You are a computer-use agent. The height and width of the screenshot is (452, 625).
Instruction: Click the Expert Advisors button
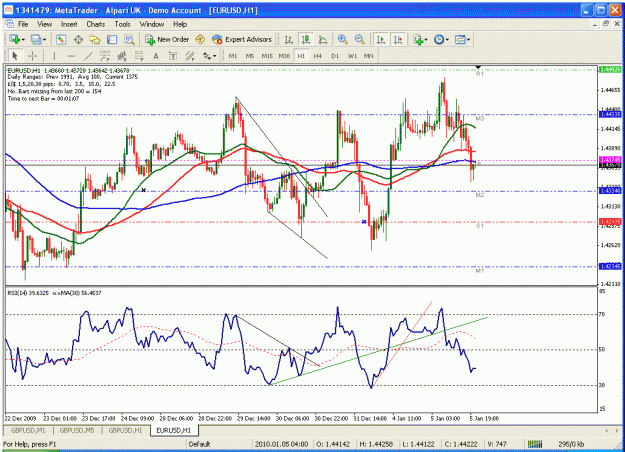tap(242, 39)
